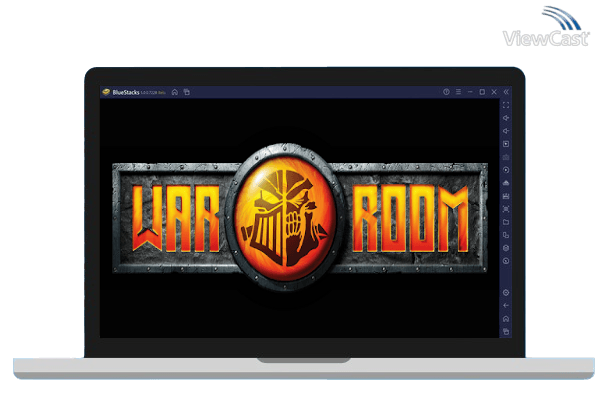The image size is (602, 414).
Task: Maximize the BlueStacks window
Action: point(482,92)
